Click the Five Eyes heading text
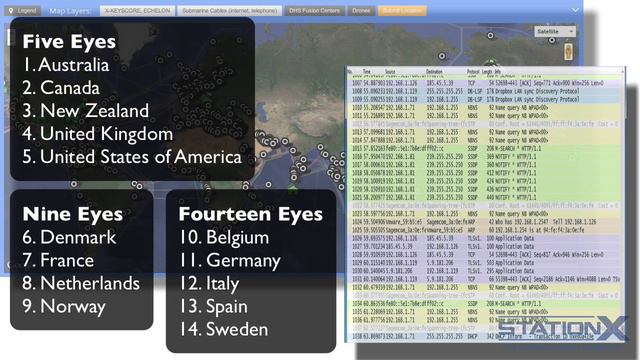The height and width of the screenshot is (360, 640). click(x=69, y=42)
